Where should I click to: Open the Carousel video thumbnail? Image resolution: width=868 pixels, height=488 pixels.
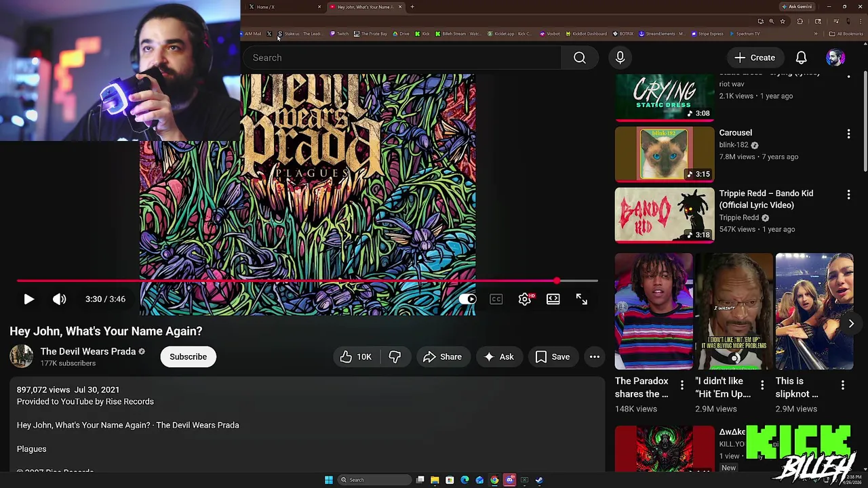[x=665, y=154]
